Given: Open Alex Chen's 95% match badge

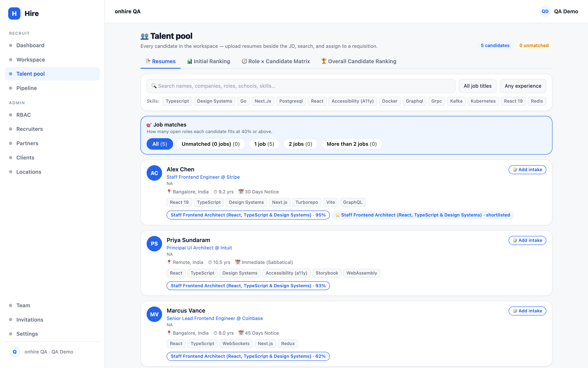Looking at the screenshot, I should coord(248,215).
